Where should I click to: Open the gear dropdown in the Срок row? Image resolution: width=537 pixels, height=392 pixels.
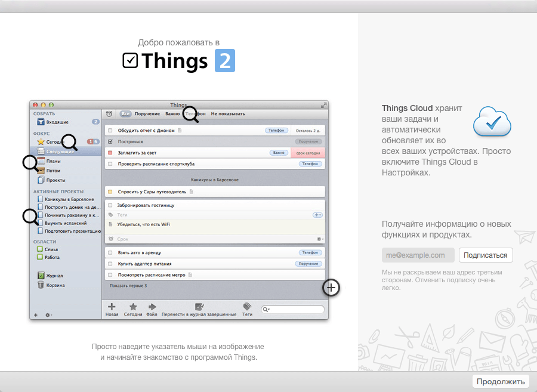tap(320, 239)
